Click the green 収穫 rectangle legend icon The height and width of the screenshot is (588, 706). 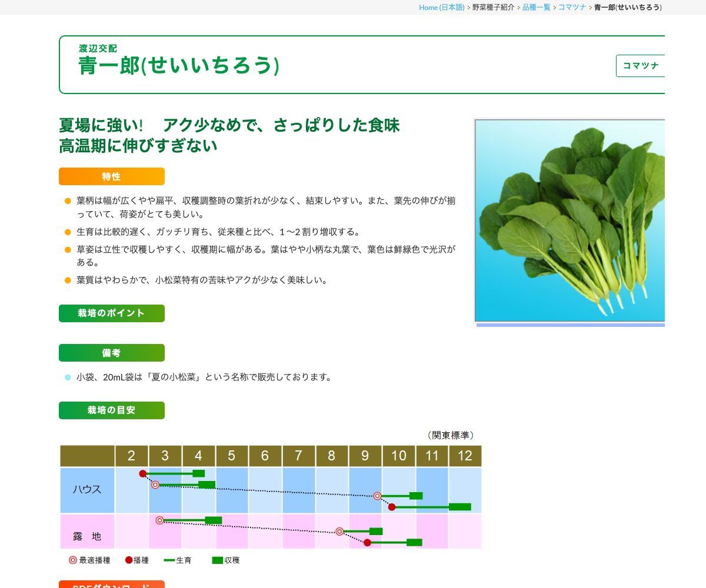point(218,560)
